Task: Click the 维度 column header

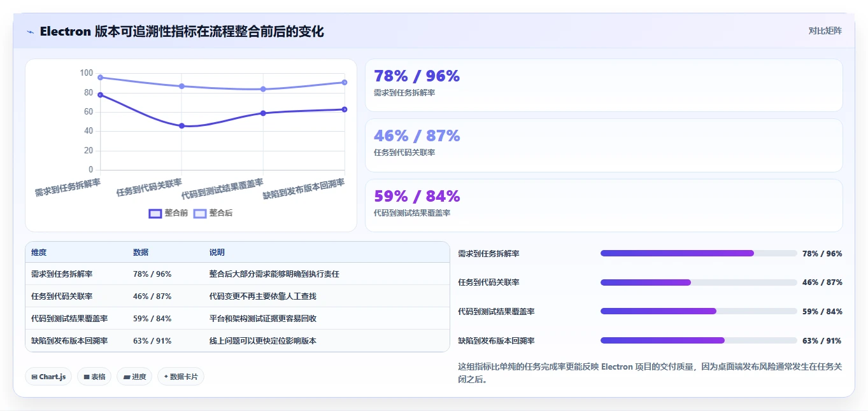Action: tap(39, 253)
